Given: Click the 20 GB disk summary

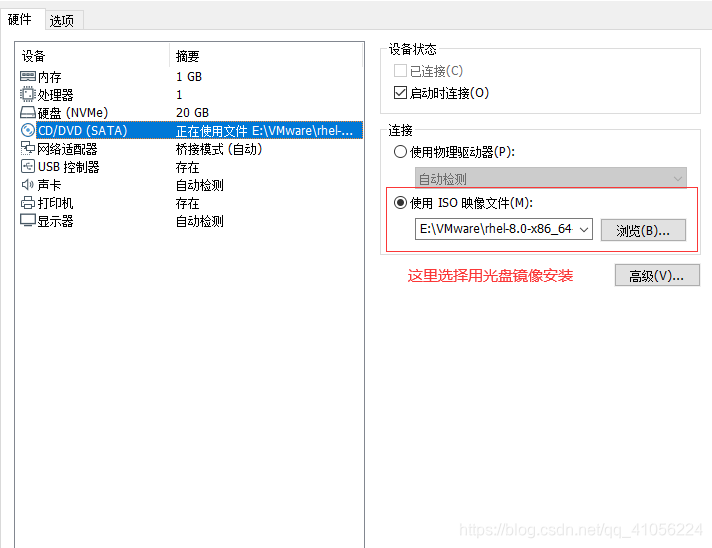Looking at the screenshot, I should click(192, 112).
